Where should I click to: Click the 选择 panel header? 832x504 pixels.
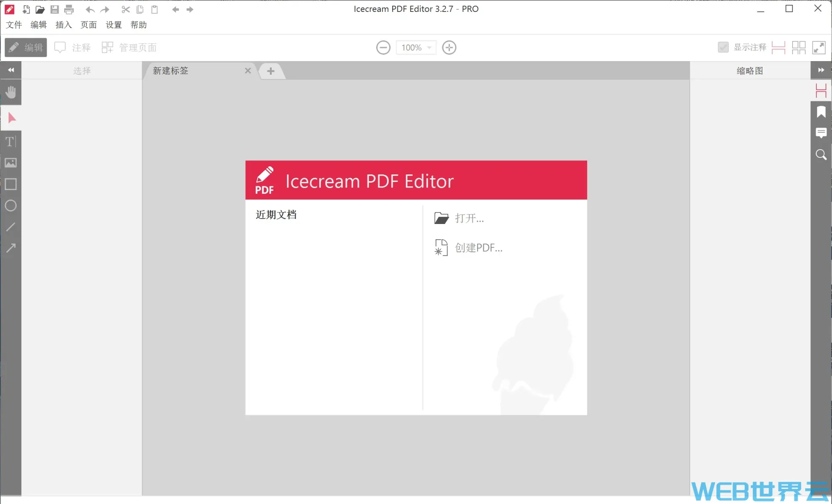pyautogui.click(x=82, y=70)
